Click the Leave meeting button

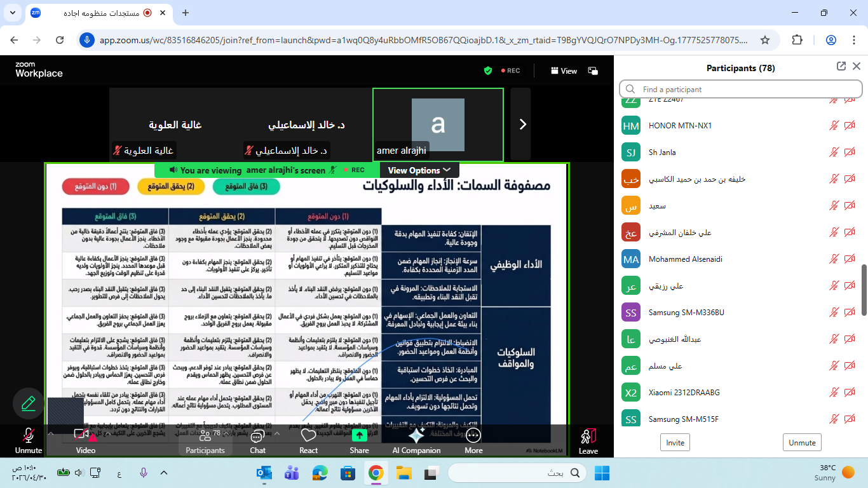tap(588, 440)
